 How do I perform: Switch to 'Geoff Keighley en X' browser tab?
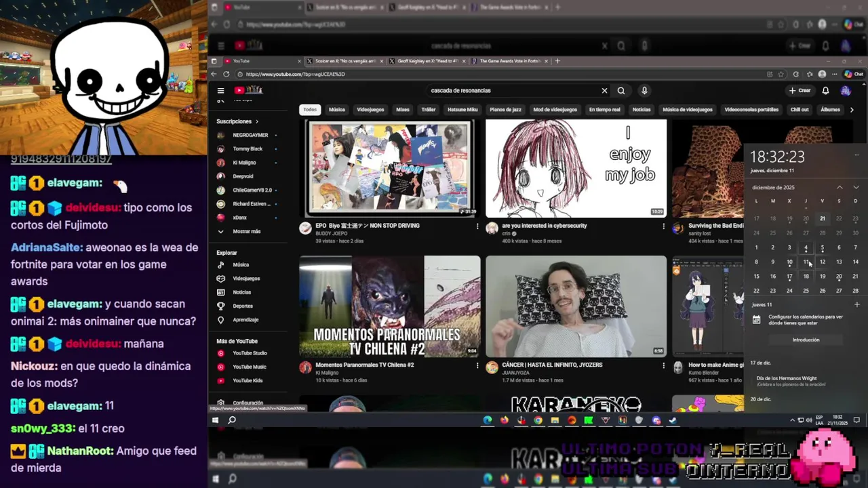click(x=427, y=61)
